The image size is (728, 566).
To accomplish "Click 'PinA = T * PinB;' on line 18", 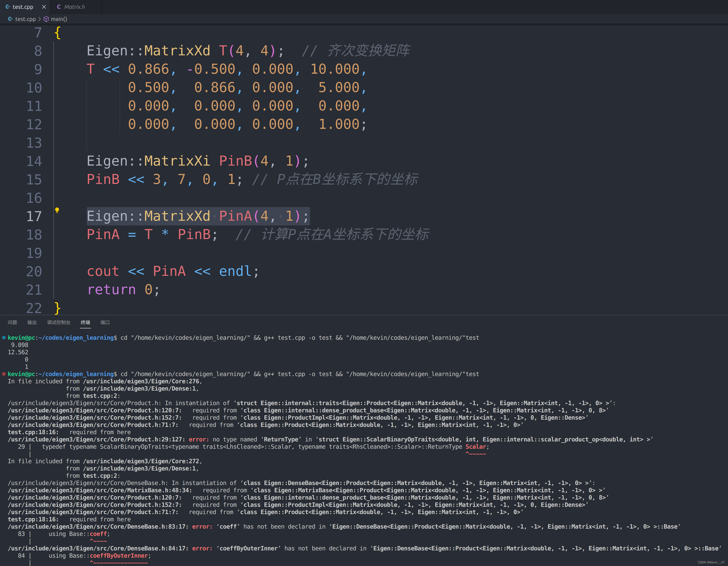I will (152, 234).
